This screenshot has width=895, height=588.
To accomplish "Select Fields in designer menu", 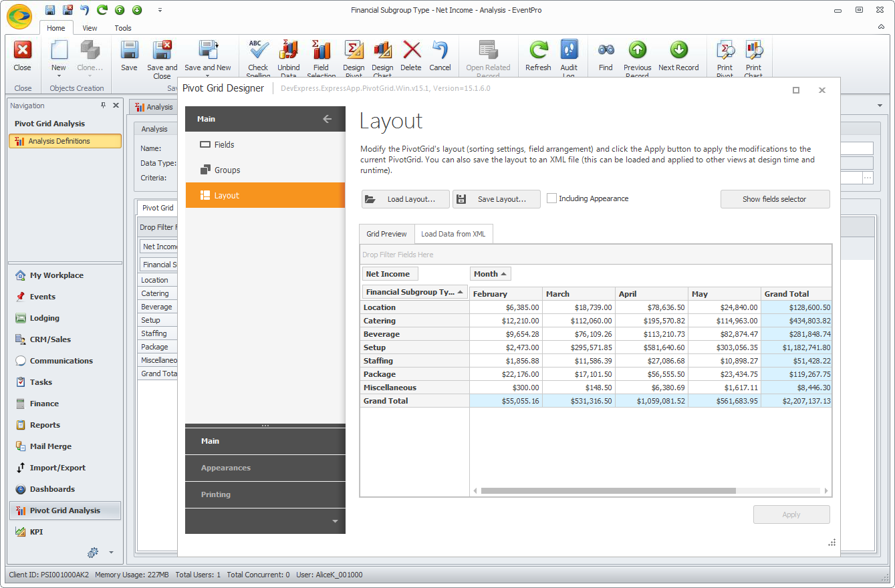I will 265,144.
